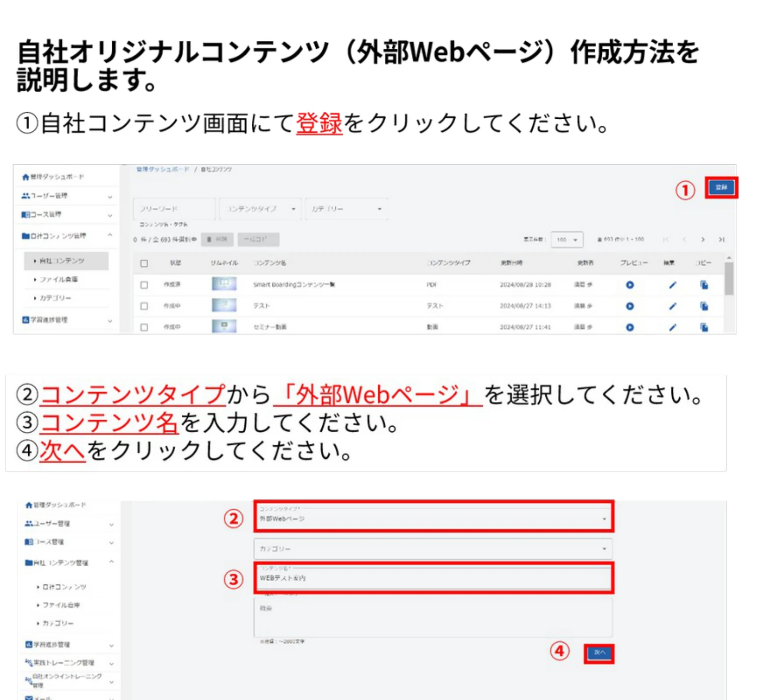Open 自社オンライントレーニング管理 menu in form sidebar
Viewport: 780px width, 700px height.
[x=69, y=680]
